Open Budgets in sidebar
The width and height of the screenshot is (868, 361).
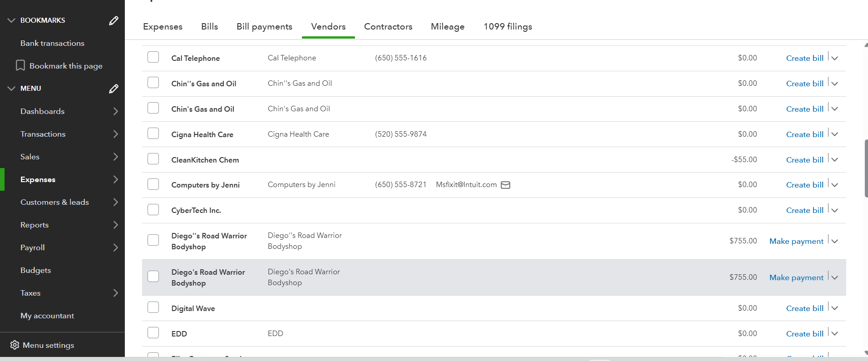[35, 270]
